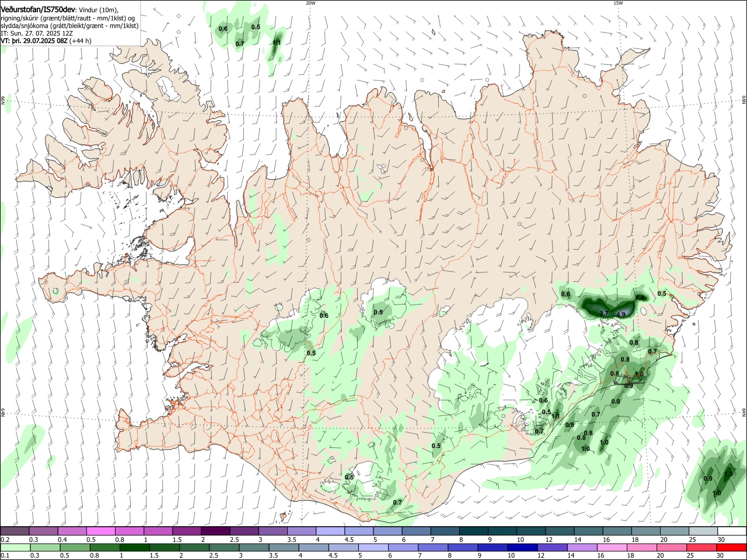Select the bright red 30 swatch in the rain scale

731,547
